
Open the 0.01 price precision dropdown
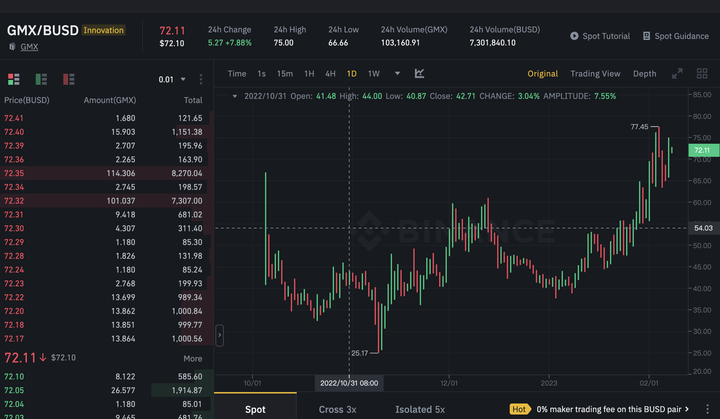(x=172, y=79)
